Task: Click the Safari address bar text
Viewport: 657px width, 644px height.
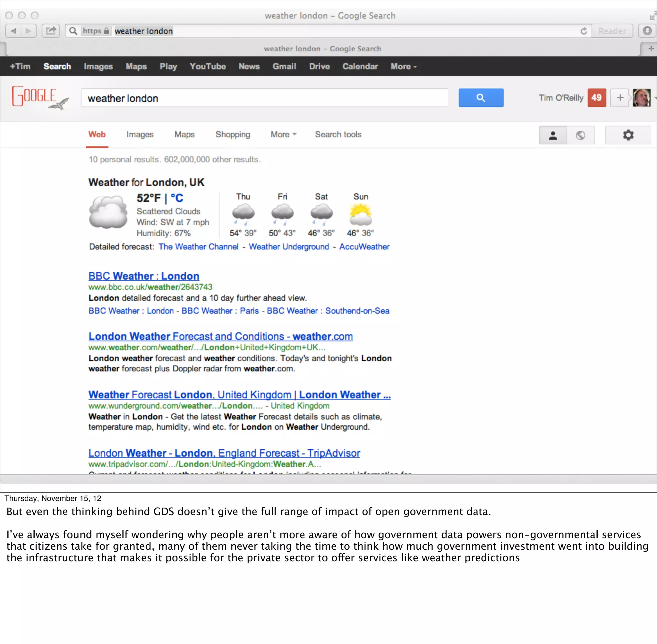Action: [x=144, y=31]
